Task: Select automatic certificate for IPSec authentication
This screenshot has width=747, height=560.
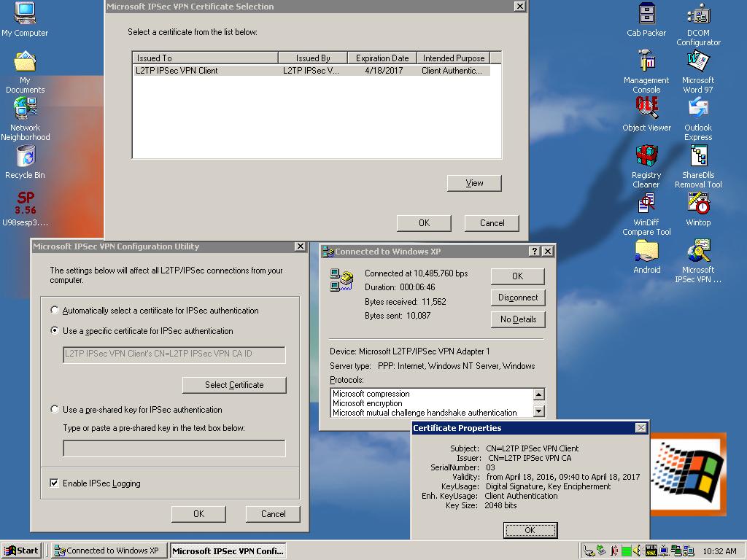Action: [55, 311]
